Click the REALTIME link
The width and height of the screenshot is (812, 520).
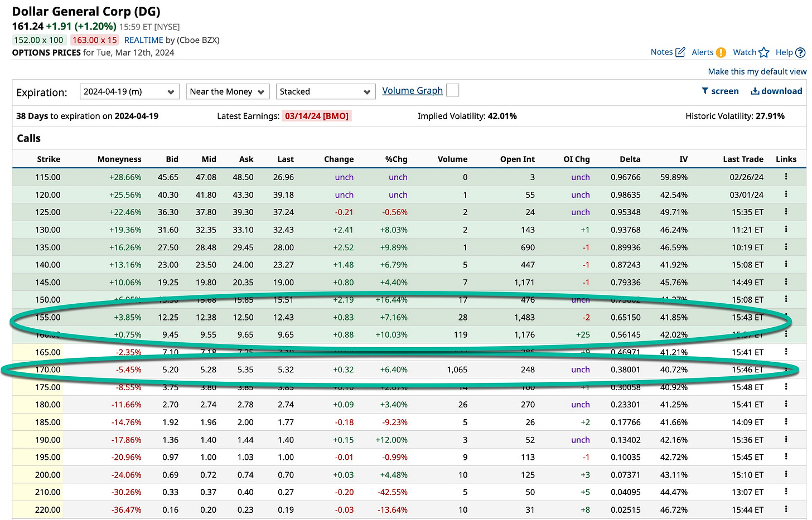tap(143, 40)
